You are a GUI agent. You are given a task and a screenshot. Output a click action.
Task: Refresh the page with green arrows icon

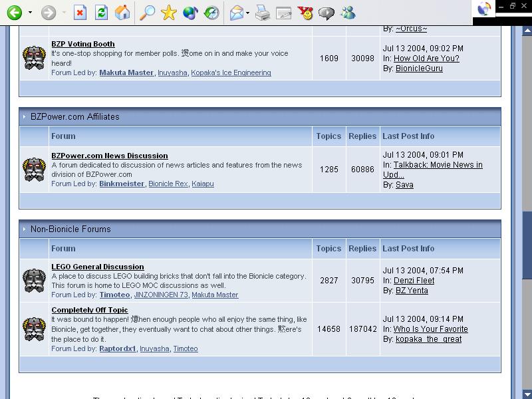pos(101,13)
